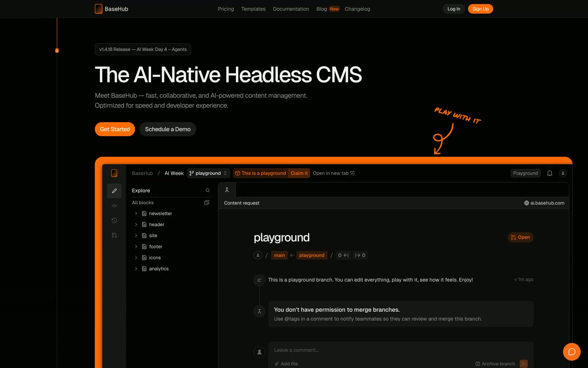The width and height of the screenshot is (588, 368).
Task: Click the 'Content request' label
Action: click(x=242, y=203)
